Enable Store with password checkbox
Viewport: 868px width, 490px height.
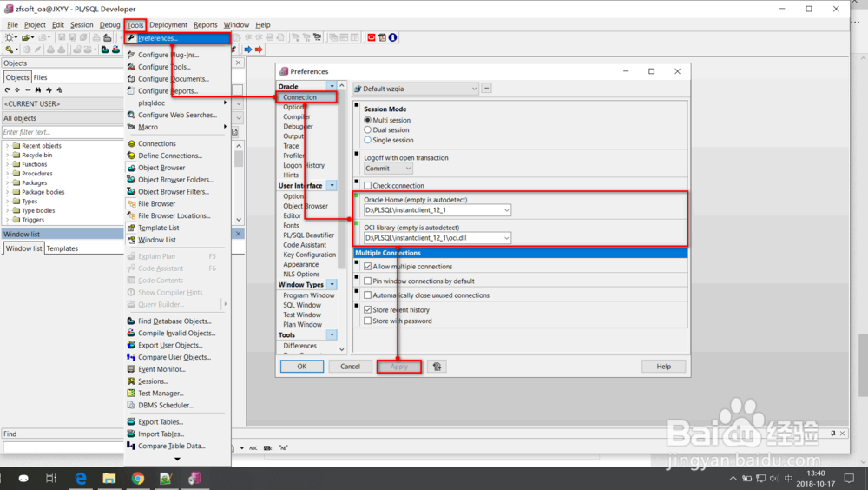tap(367, 321)
